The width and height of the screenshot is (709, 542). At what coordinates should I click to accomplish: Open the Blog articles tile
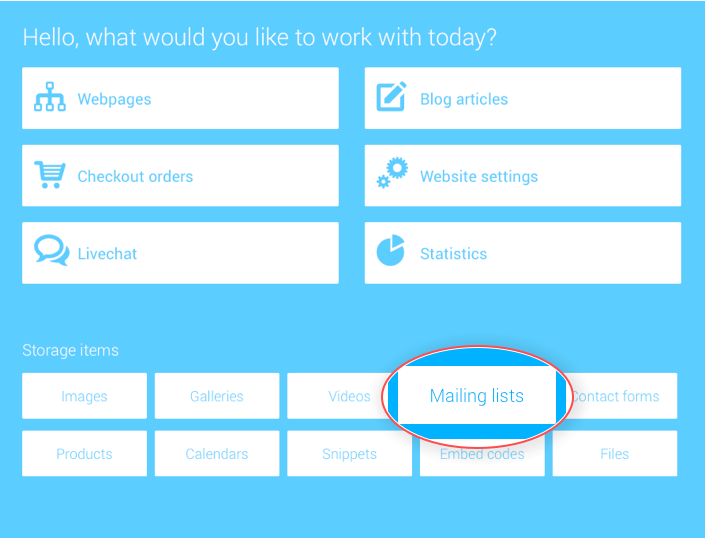523,98
